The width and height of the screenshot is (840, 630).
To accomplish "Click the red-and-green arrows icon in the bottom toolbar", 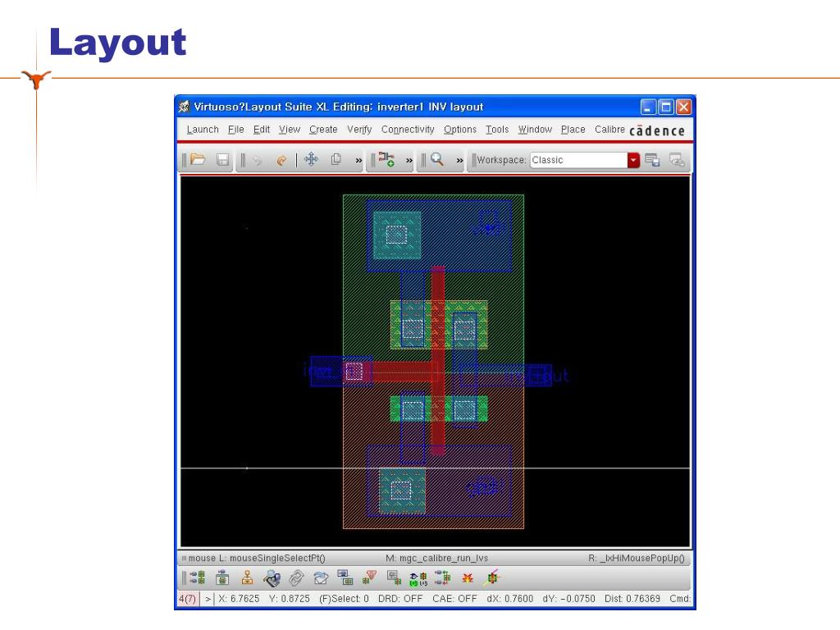I will [442, 577].
